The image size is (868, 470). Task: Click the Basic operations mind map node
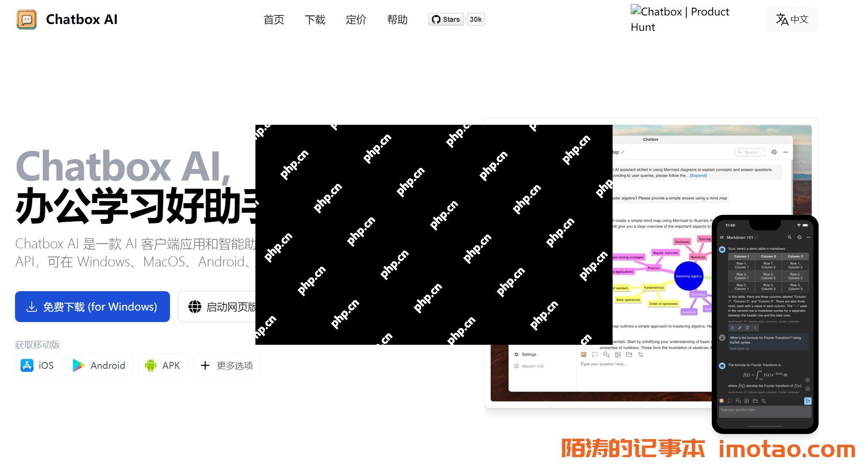tap(628, 300)
